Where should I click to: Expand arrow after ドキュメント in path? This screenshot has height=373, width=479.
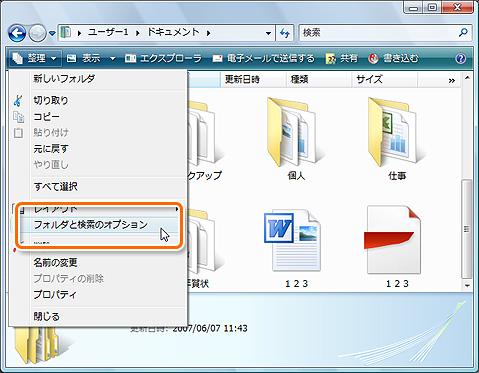click(x=208, y=33)
